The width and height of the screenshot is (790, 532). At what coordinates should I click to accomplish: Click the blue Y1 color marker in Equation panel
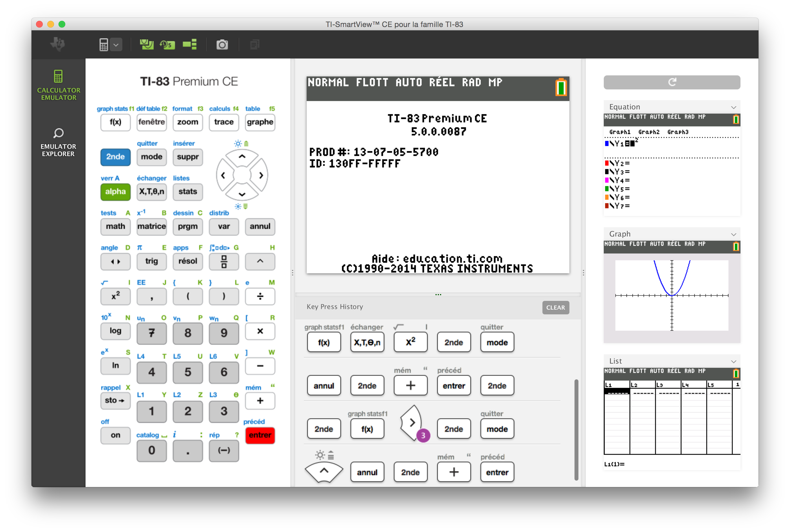click(607, 143)
